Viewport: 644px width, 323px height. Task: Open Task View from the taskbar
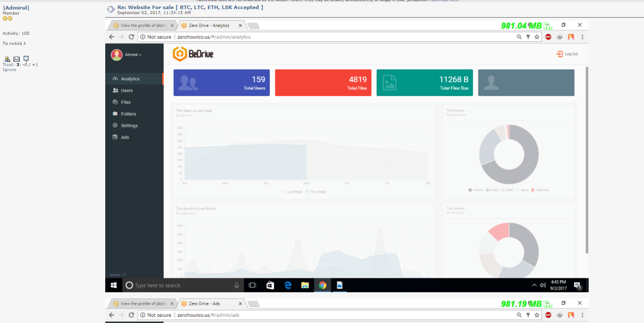click(x=252, y=285)
